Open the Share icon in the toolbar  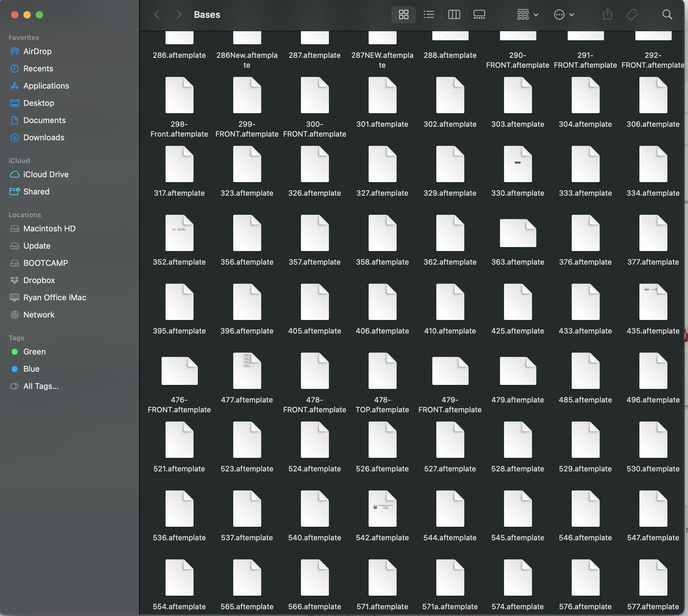[x=607, y=14]
